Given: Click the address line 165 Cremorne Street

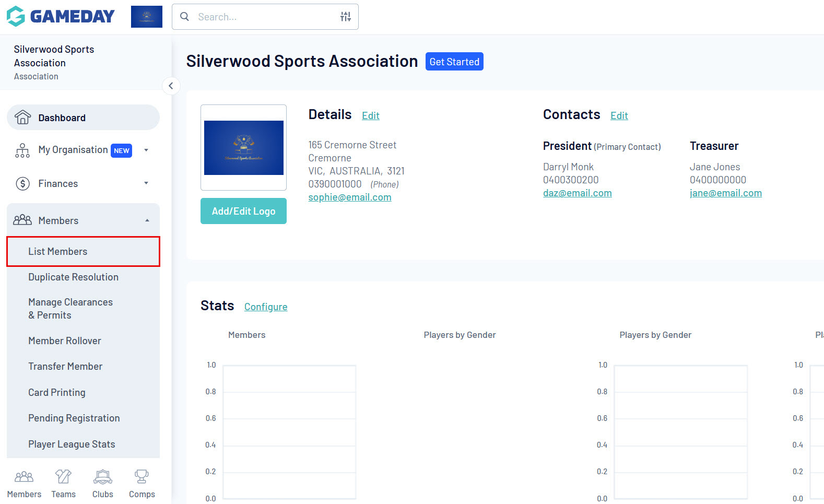Looking at the screenshot, I should tap(352, 145).
